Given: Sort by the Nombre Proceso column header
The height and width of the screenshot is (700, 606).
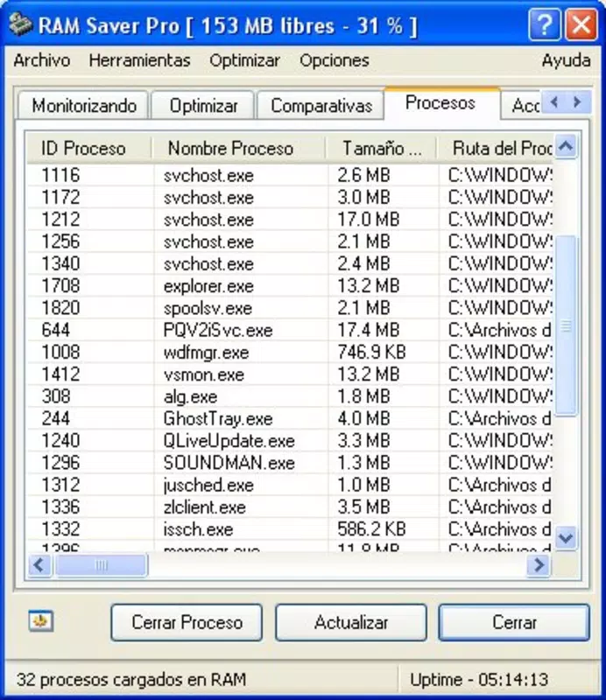Looking at the screenshot, I should [239, 148].
